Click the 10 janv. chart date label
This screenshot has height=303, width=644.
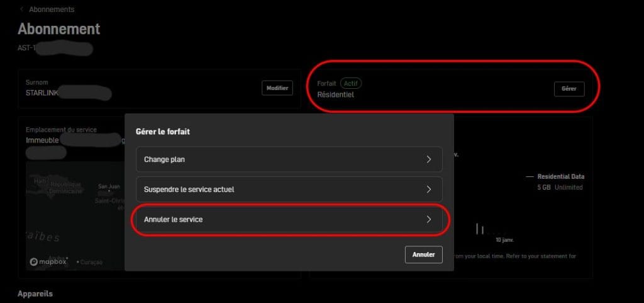(x=504, y=239)
